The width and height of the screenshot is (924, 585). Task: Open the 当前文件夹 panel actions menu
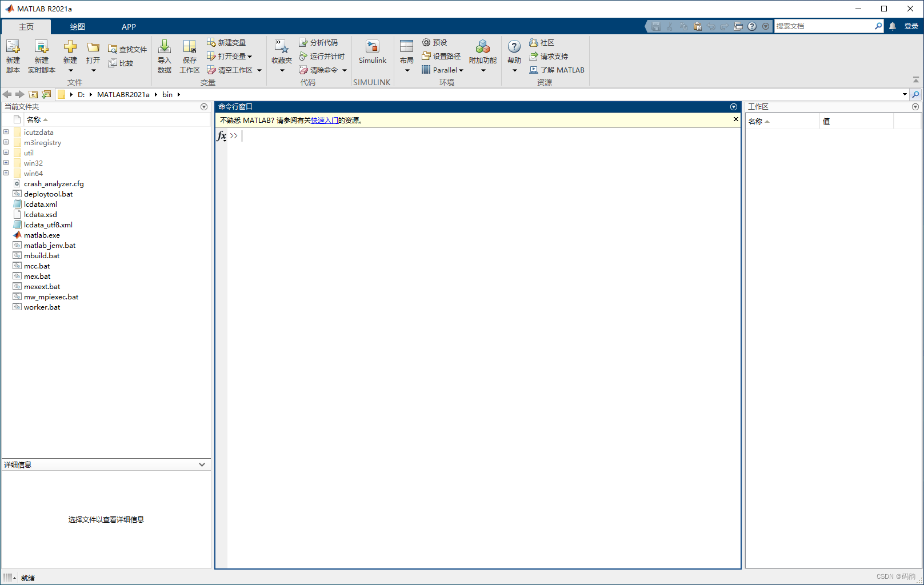[204, 107]
